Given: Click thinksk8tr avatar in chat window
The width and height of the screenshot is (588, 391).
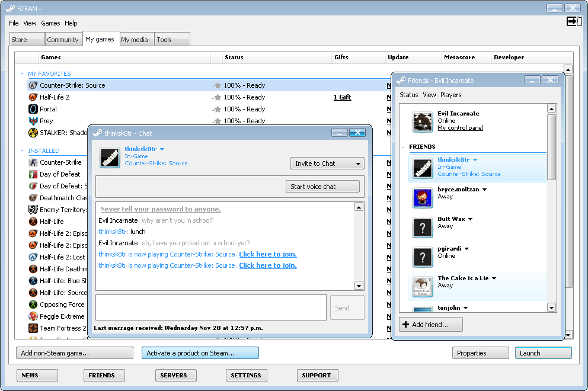Looking at the screenshot, I should click(x=110, y=157).
